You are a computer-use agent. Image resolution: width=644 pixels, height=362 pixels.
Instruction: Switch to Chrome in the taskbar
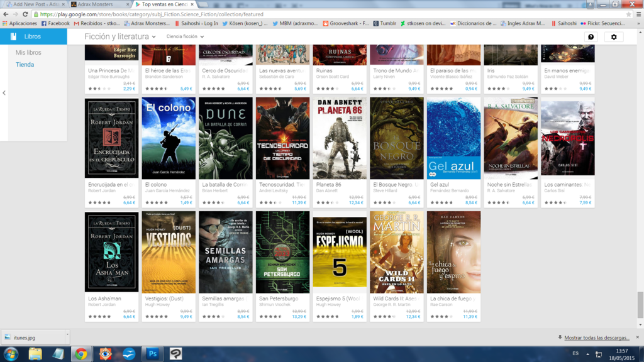click(81, 354)
